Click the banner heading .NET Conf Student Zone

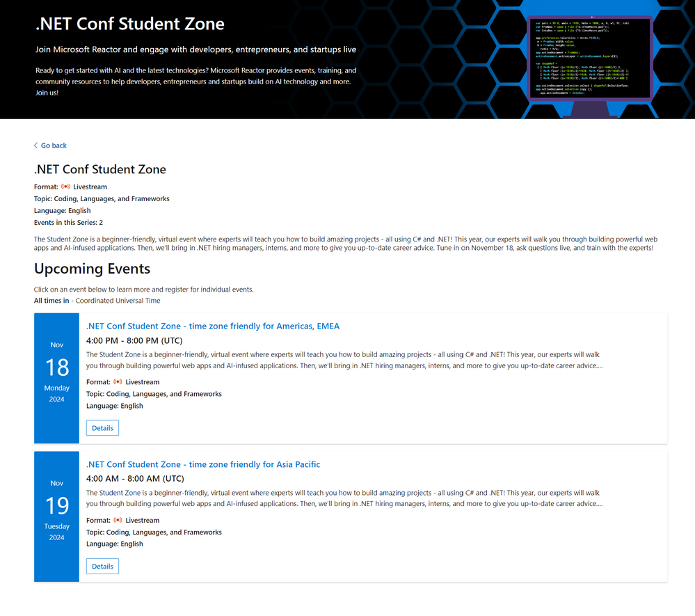point(130,24)
